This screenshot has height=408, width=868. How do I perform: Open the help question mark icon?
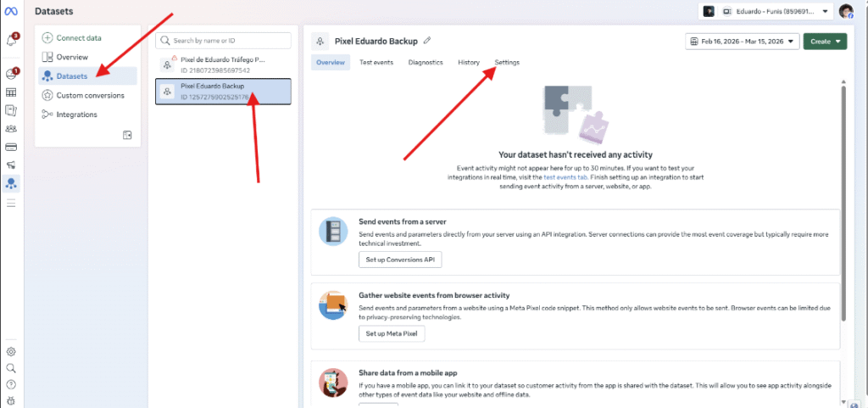pos(11,384)
